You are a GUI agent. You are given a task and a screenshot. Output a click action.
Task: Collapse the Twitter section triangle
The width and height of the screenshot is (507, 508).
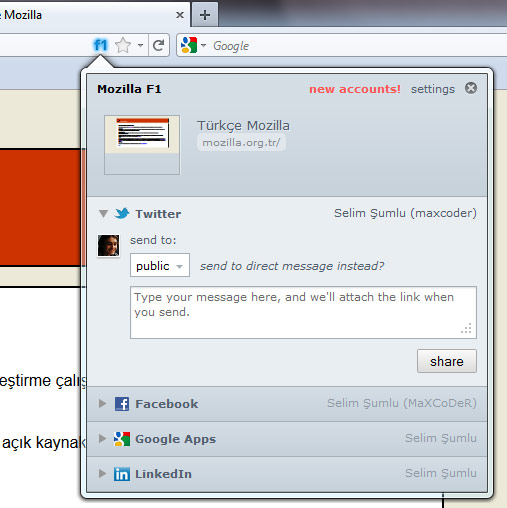tap(103, 213)
